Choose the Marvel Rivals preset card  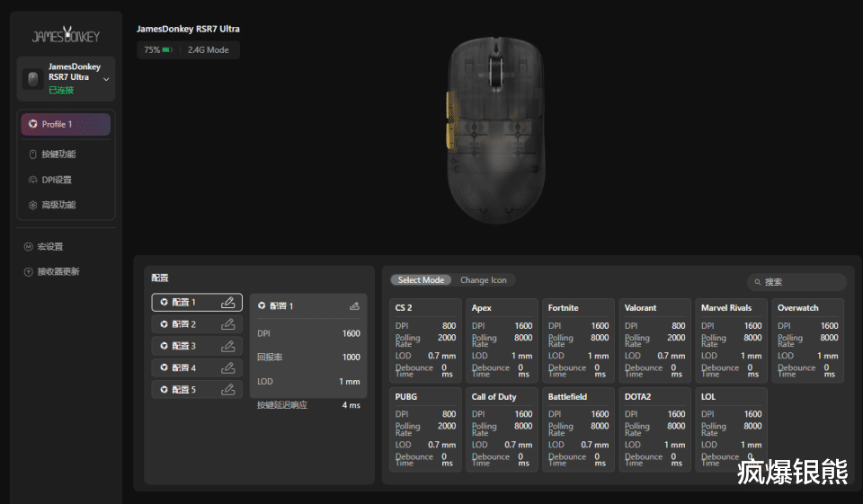click(732, 340)
